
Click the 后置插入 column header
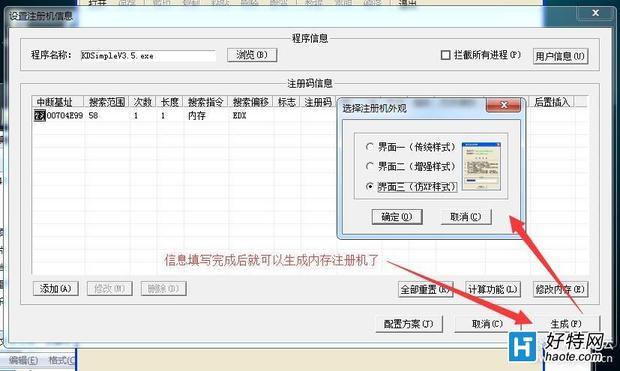pos(552,102)
